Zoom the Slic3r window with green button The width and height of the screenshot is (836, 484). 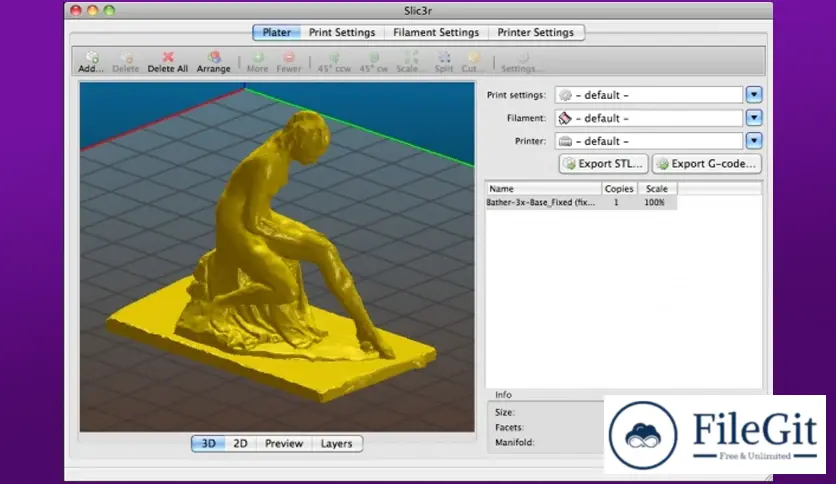(109, 10)
